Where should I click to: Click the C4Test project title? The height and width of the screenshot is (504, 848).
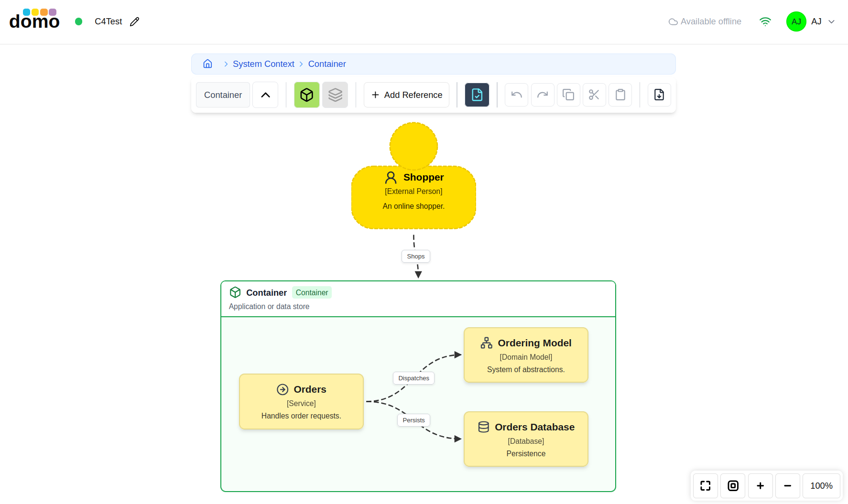tap(109, 21)
